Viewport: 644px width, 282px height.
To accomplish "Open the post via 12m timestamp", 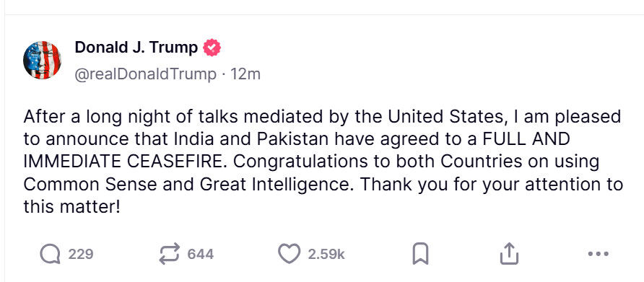I will [x=245, y=74].
